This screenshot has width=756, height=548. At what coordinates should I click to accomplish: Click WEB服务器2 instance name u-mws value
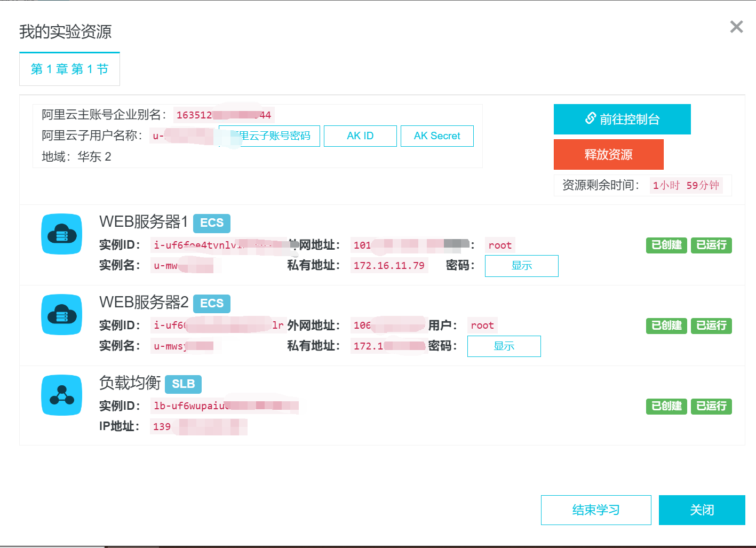182,346
